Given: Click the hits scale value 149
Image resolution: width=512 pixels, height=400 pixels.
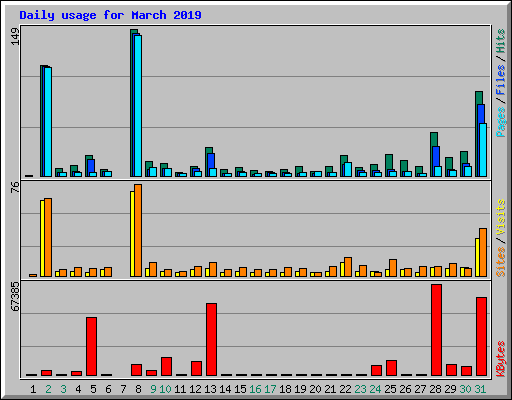Looking at the screenshot, I should coord(15,36).
